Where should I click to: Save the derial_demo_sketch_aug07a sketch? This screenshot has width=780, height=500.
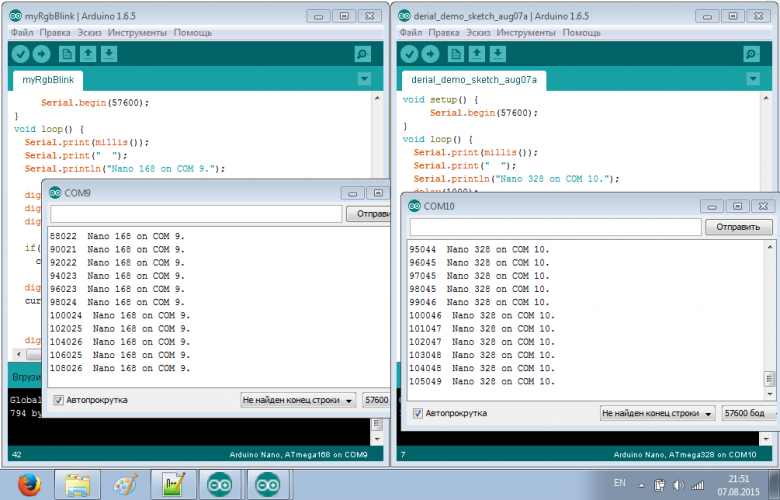[x=497, y=54]
